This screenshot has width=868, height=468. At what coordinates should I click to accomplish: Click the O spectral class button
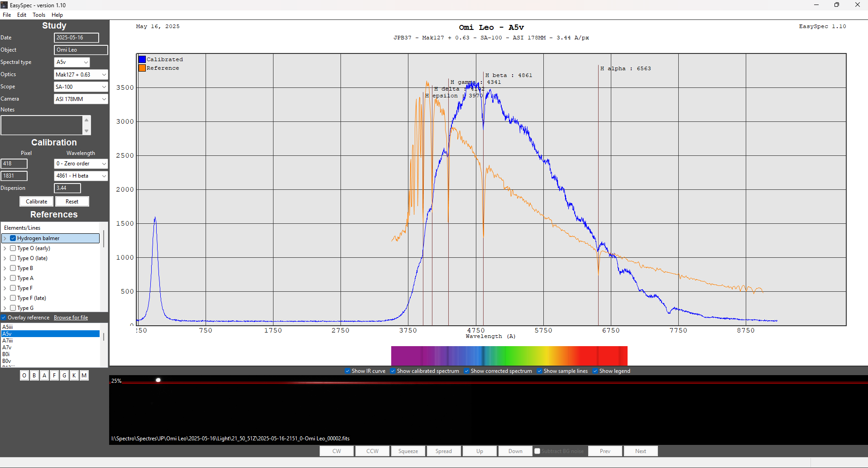pyautogui.click(x=24, y=376)
